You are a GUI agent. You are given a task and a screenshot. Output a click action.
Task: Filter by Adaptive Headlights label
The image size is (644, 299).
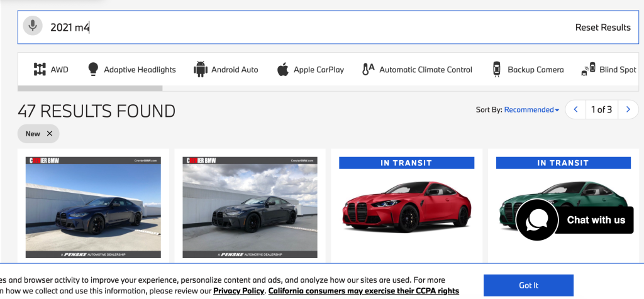(140, 70)
